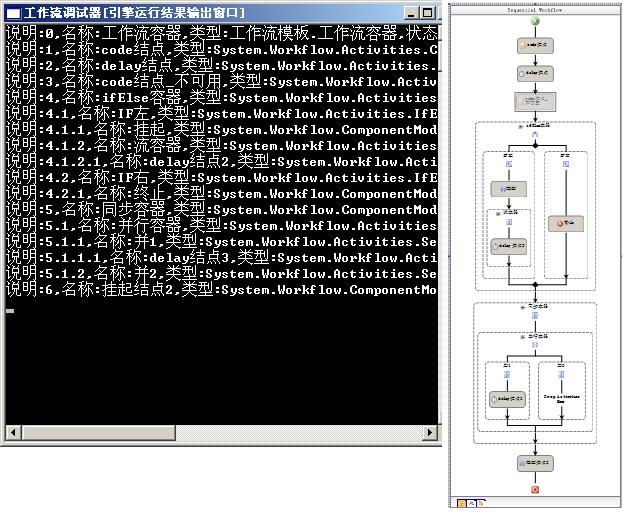Click output line 说明:1 code结点
This screenshot has width=634, height=514.
[x=222, y=49]
